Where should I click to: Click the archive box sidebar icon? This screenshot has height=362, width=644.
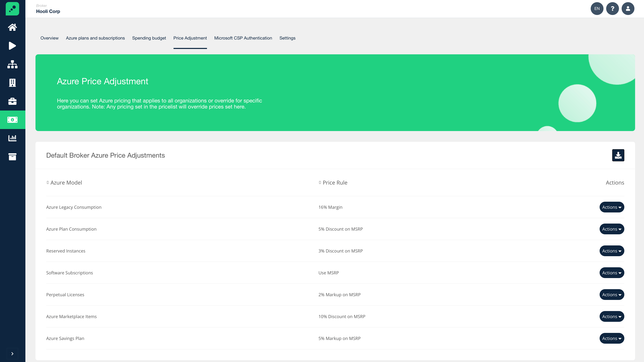click(x=12, y=157)
